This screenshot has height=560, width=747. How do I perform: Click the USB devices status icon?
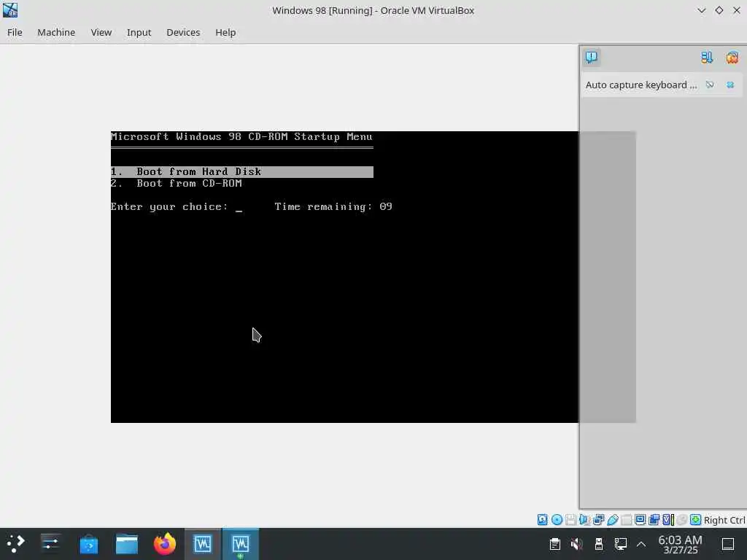pos(613,519)
